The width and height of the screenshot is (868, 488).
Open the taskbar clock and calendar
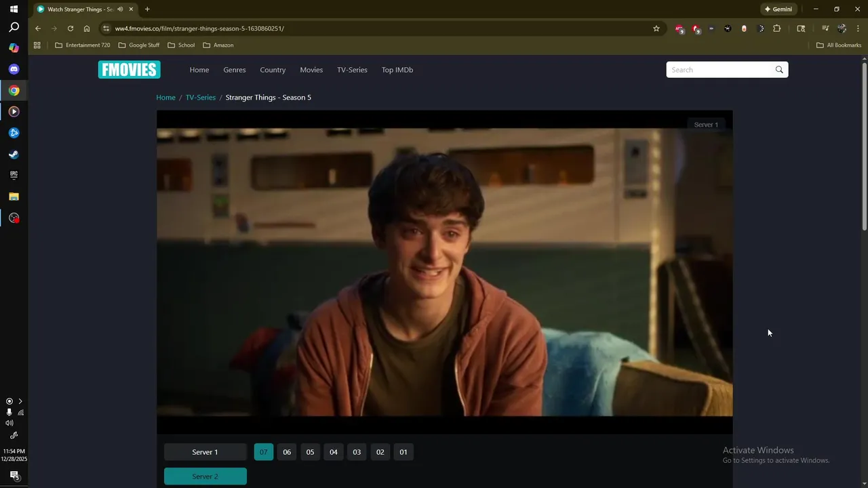[14, 455]
